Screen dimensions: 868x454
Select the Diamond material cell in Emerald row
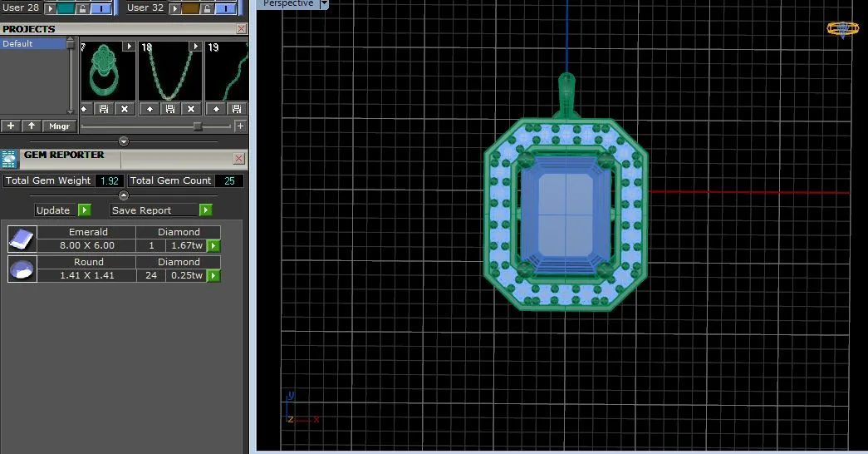[x=179, y=232]
